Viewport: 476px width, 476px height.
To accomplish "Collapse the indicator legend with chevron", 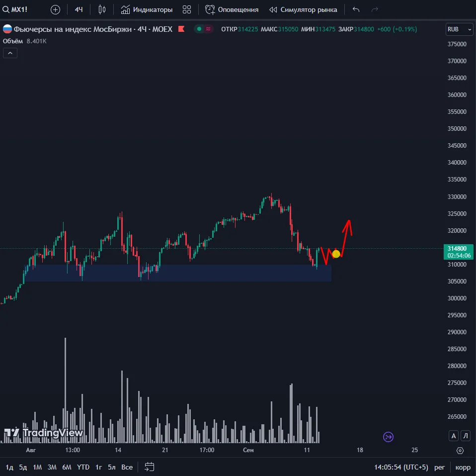I will pos(10,53).
